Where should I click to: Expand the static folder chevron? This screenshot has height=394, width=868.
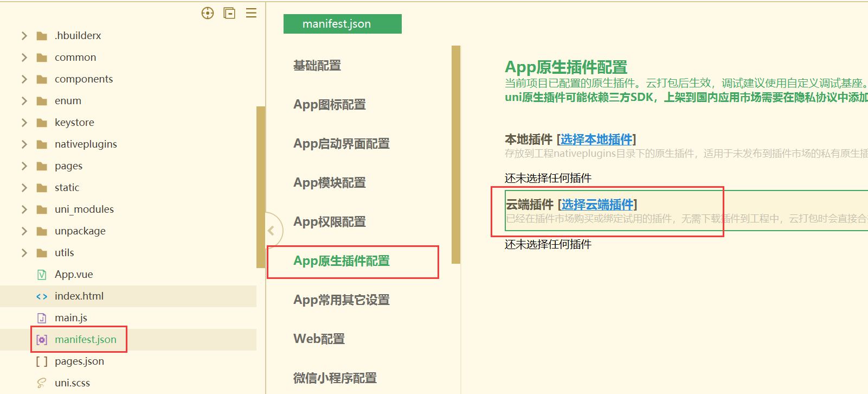coord(24,188)
